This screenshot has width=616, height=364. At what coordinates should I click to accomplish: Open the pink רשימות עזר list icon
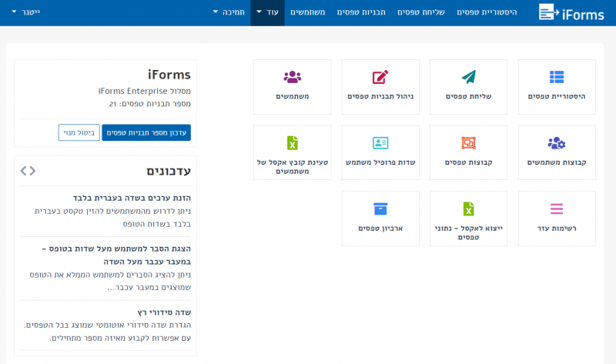click(x=556, y=209)
